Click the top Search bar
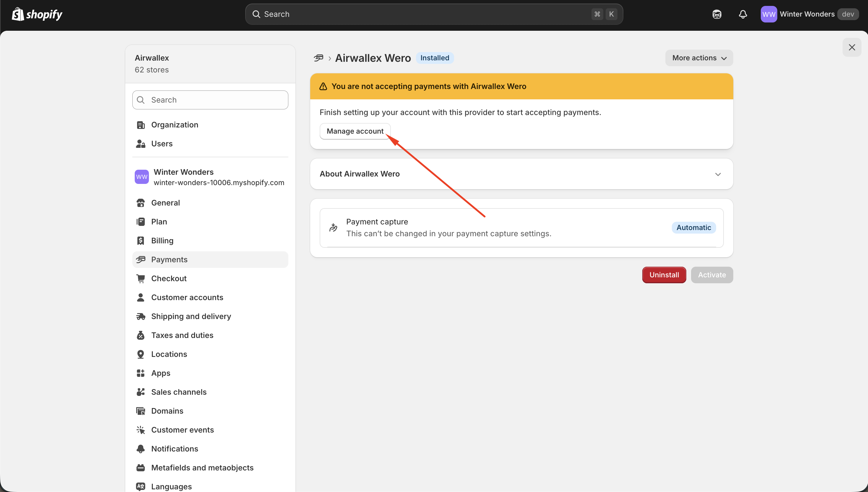The height and width of the screenshot is (492, 868). (x=434, y=14)
